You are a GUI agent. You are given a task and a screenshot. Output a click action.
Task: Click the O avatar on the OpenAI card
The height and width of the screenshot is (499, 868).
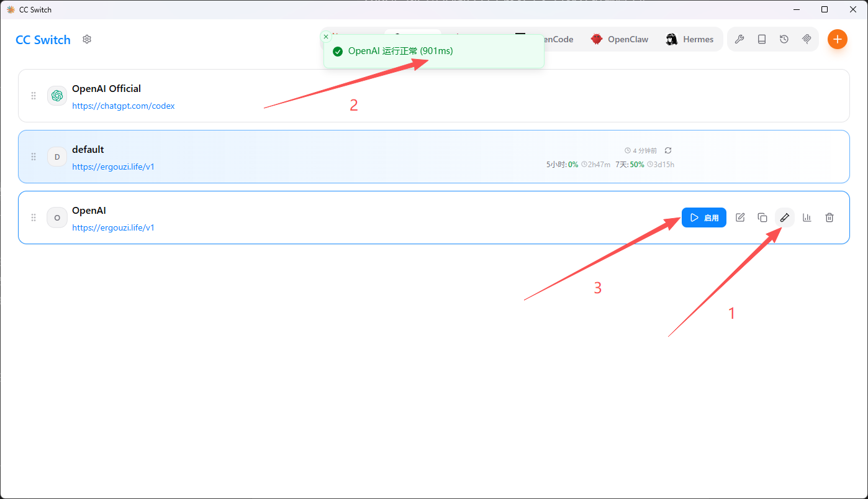(x=57, y=217)
